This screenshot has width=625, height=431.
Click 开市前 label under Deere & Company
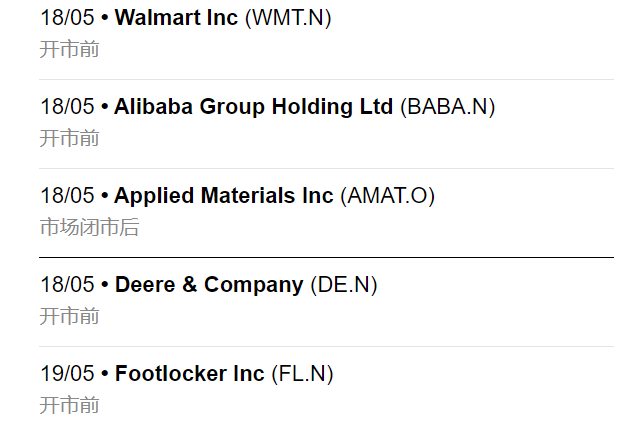tap(69, 316)
